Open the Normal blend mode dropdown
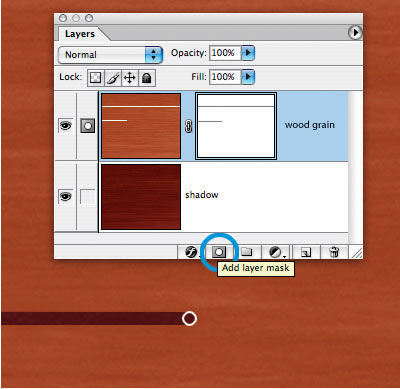This screenshot has width=400, height=389. pyautogui.click(x=110, y=55)
